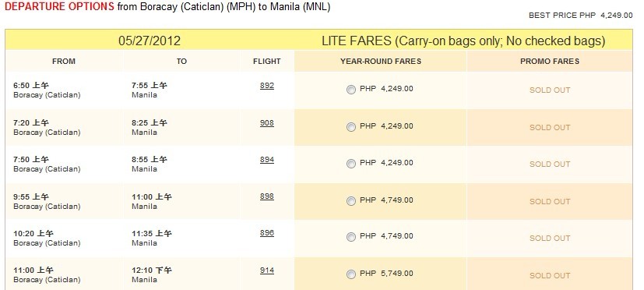The height and width of the screenshot is (290, 644).
Task: Open flight 908 details link
Action: (267, 123)
